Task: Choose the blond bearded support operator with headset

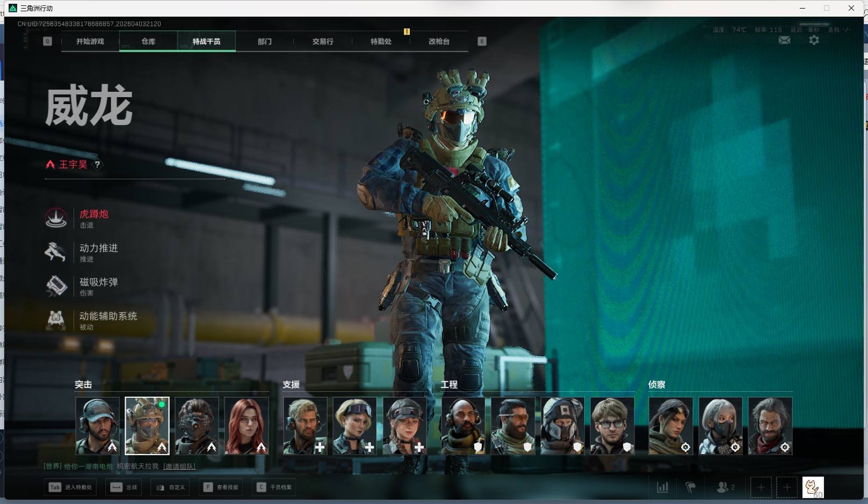Action: pos(305,426)
